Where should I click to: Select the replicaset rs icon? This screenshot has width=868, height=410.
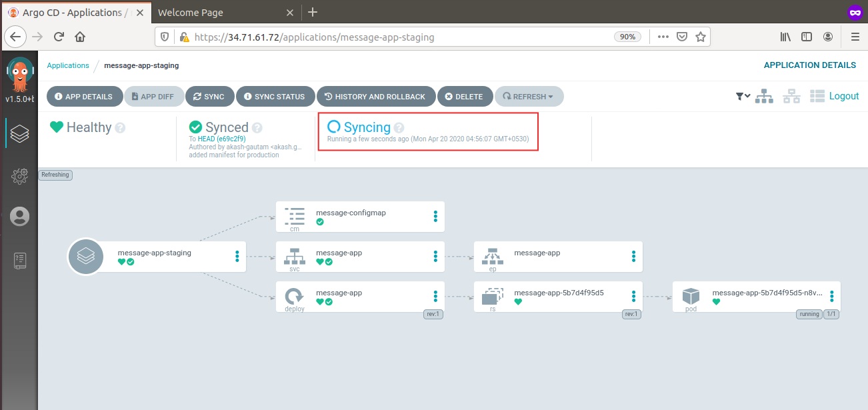tap(492, 296)
